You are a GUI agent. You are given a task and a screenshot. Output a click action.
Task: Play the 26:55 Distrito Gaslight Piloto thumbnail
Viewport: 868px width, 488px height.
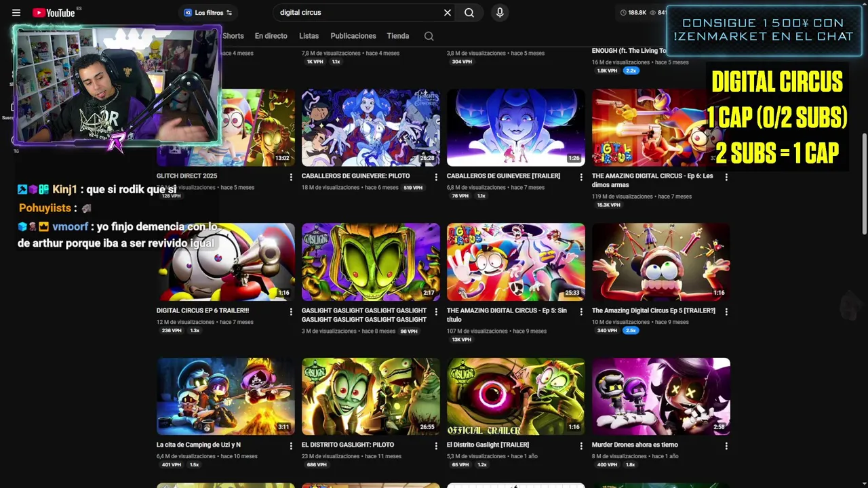coord(371,396)
